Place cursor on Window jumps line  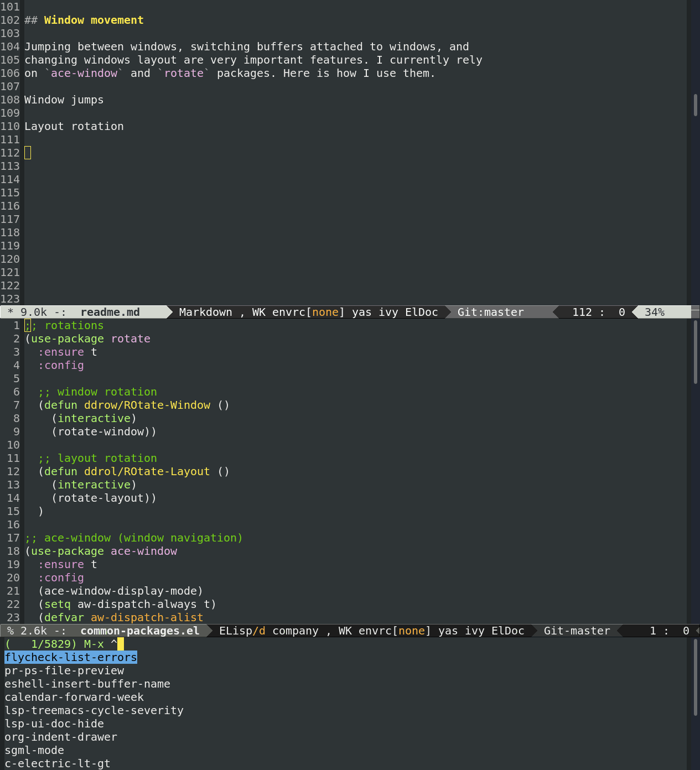click(64, 100)
